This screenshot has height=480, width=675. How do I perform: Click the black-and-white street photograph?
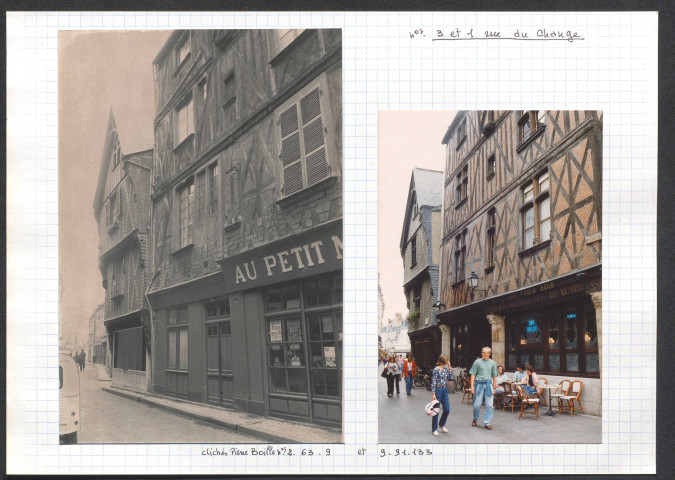pos(201,236)
